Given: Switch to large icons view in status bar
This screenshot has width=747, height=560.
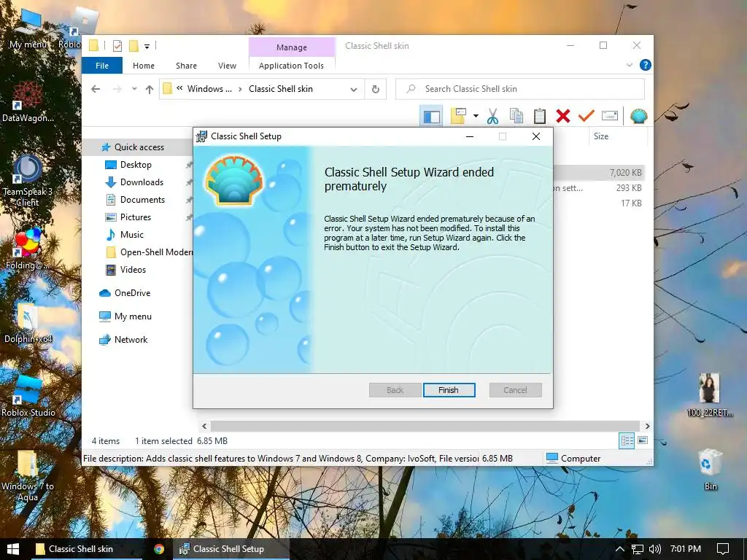Looking at the screenshot, I should (643, 440).
